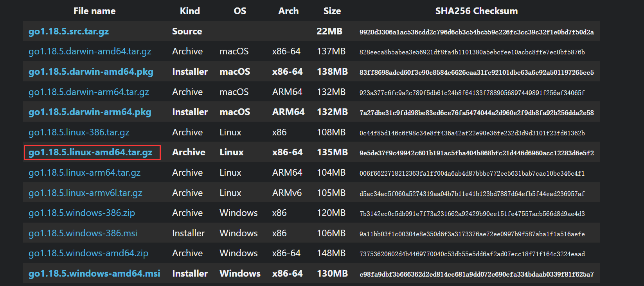Click go1.18.5.linux-armv6l.tar.gz link
Viewport: 644px width, 286px height.
pyautogui.click(x=85, y=193)
